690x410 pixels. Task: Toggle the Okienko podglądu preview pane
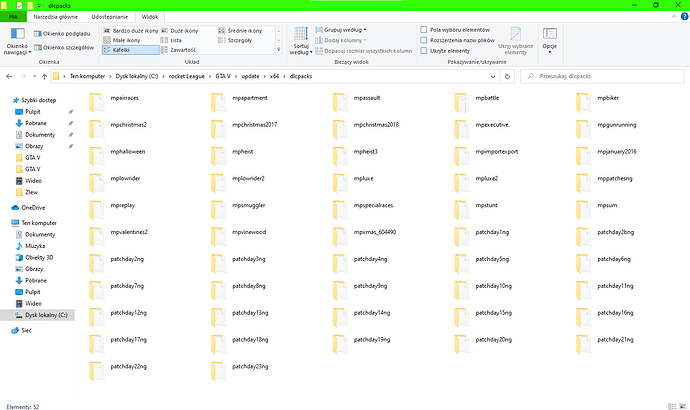62,33
